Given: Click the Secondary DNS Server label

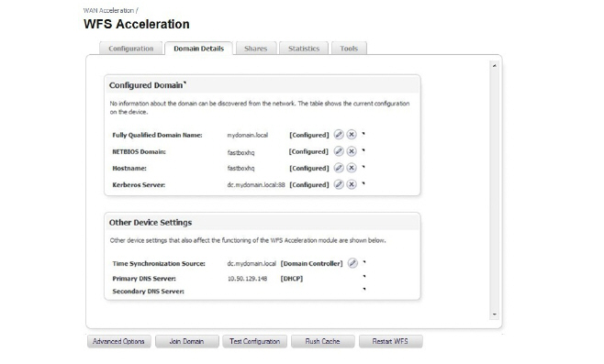Looking at the screenshot, I should coord(149,292).
